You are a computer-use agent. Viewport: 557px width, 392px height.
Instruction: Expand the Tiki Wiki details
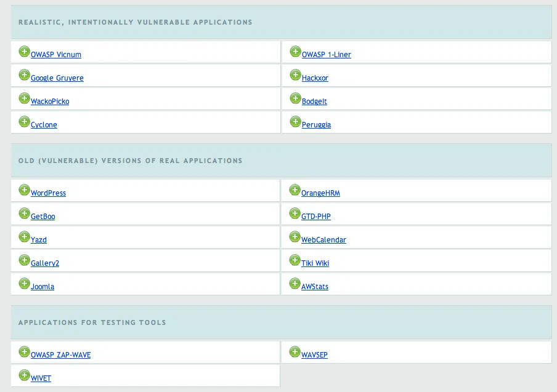tap(295, 260)
